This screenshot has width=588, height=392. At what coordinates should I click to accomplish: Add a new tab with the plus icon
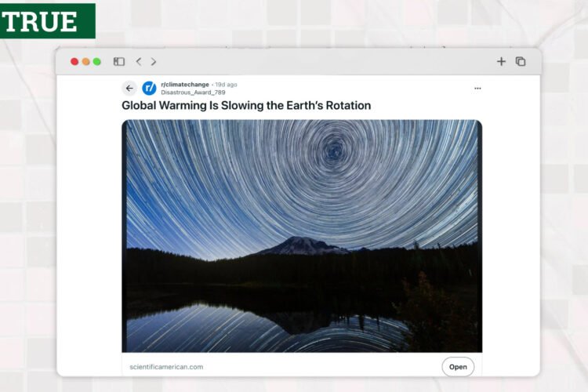click(501, 61)
